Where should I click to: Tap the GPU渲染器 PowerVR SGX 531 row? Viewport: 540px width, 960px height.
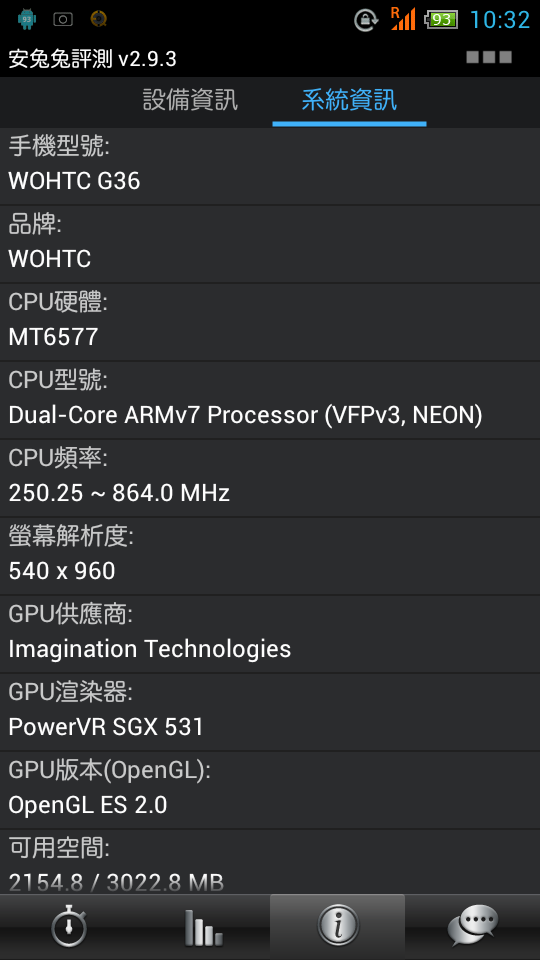tap(270, 712)
